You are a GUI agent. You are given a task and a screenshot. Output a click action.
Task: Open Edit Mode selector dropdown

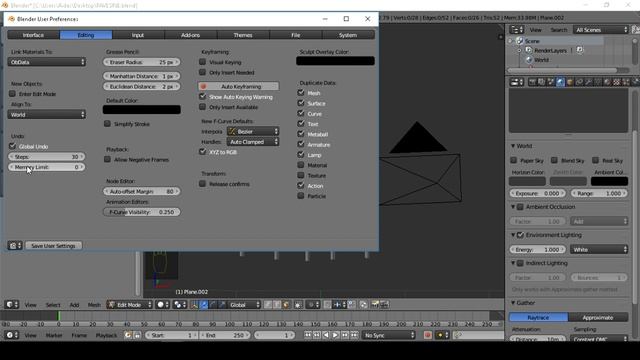click(129, 304)
